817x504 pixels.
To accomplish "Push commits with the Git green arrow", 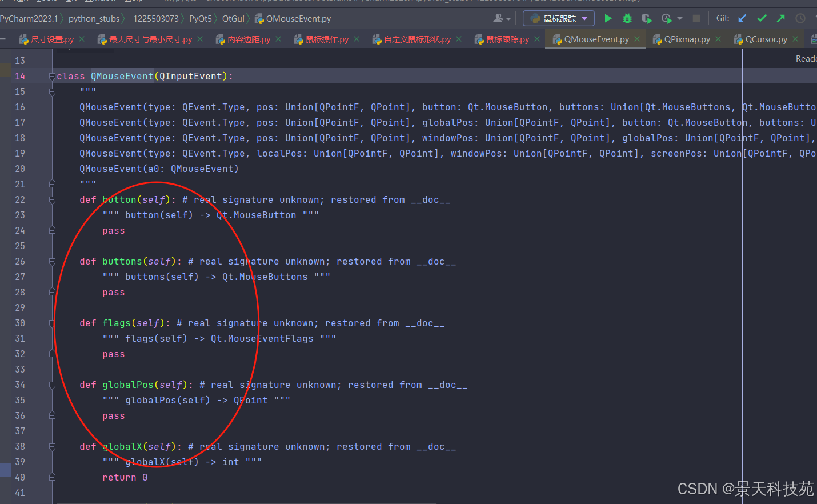I will [x=781, y=18].
